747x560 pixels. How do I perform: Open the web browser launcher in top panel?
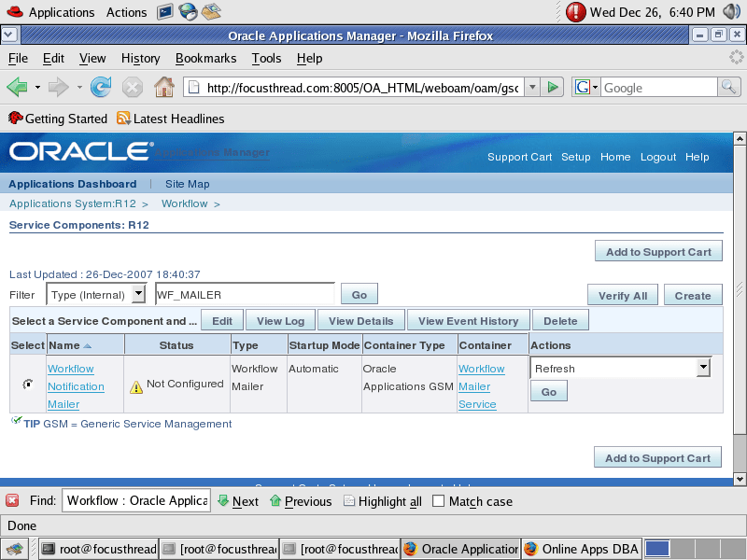186,12
